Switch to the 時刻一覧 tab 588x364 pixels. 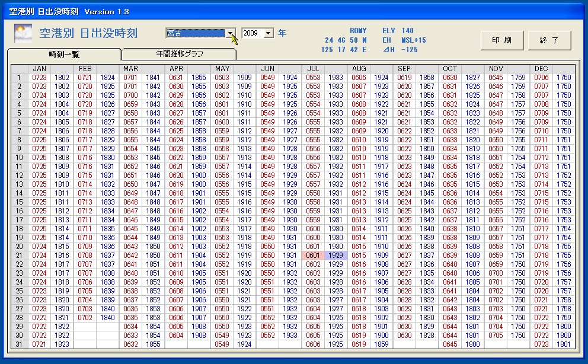tap(64, 55)
